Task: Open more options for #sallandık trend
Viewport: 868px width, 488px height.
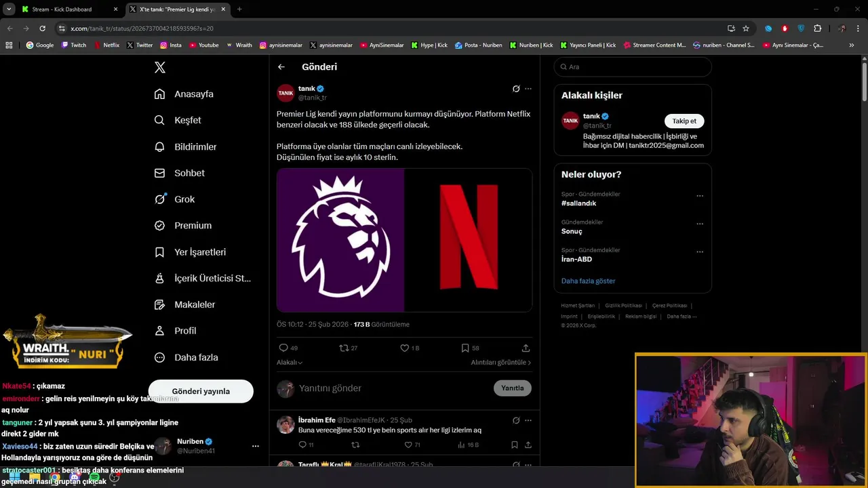Action: tap(700, 196)
